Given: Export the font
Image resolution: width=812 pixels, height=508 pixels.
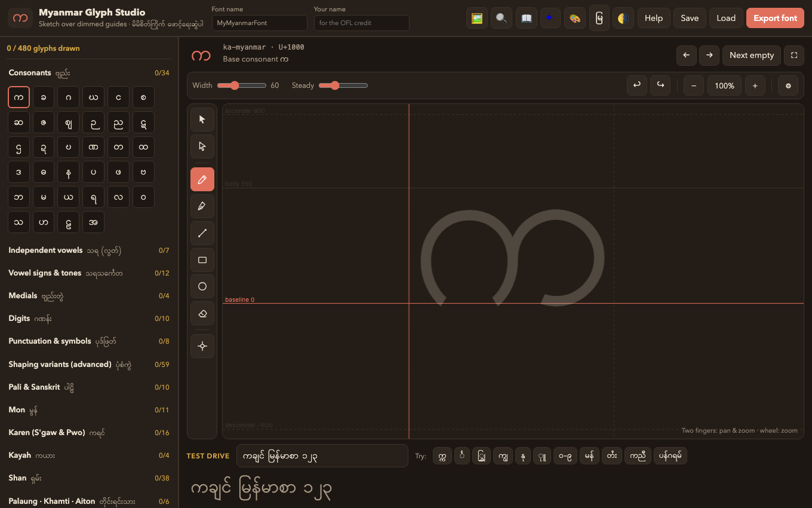Looking at the screenshot, I should coord(775,18).
